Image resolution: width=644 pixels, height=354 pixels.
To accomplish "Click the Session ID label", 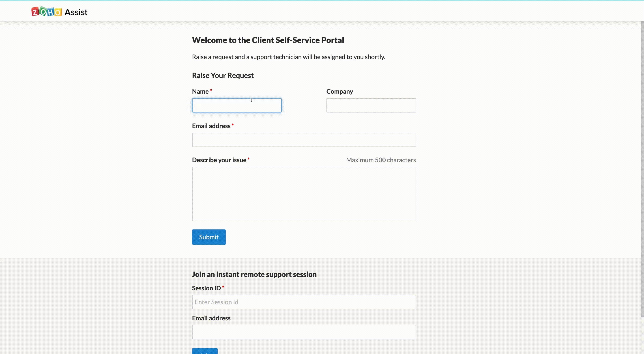I will pyautogui.click(x=206, y=288).
